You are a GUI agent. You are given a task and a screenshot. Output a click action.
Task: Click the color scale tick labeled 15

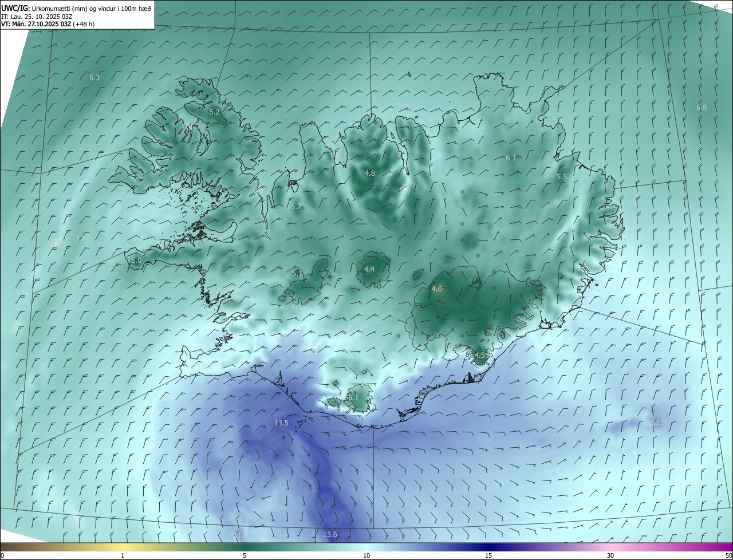tap(488, 555)
